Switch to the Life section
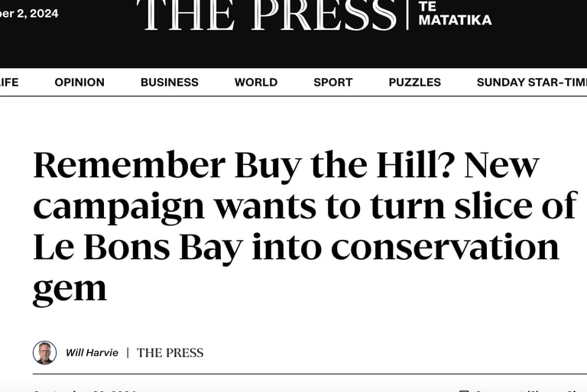Screen dimensions: 587x392 click(9, 83)
